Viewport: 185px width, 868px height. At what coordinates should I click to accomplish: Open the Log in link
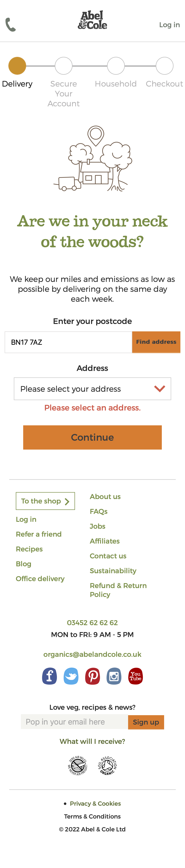(170, 24)
